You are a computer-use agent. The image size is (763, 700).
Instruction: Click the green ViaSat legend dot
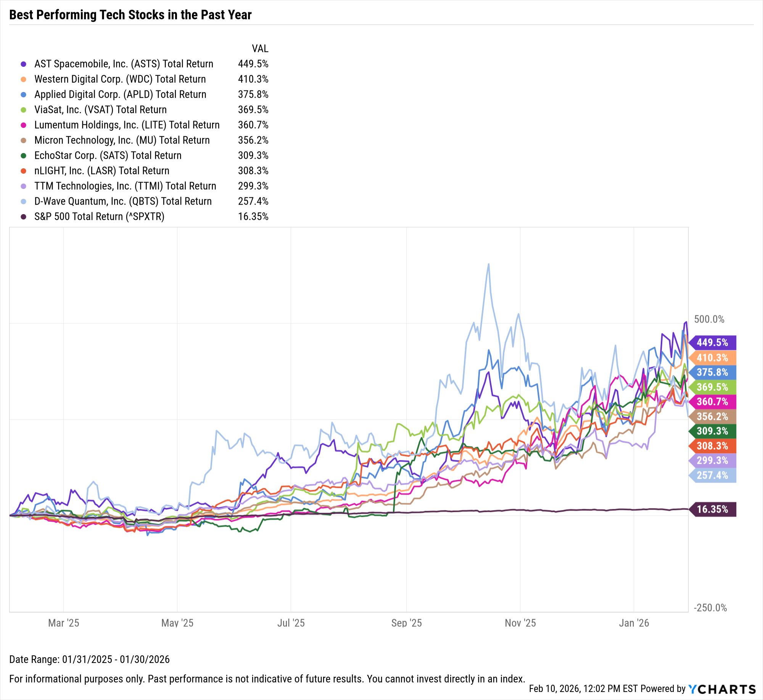24,110
